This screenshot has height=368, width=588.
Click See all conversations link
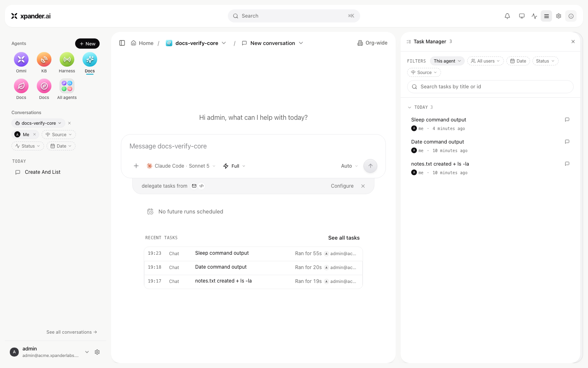pyautogui.click(x=72, y=332)
